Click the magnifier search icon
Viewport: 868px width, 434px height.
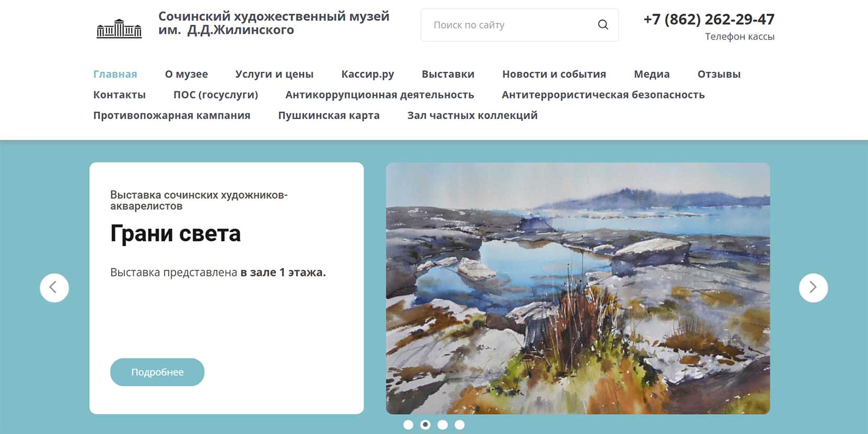(x=603, y=25)
